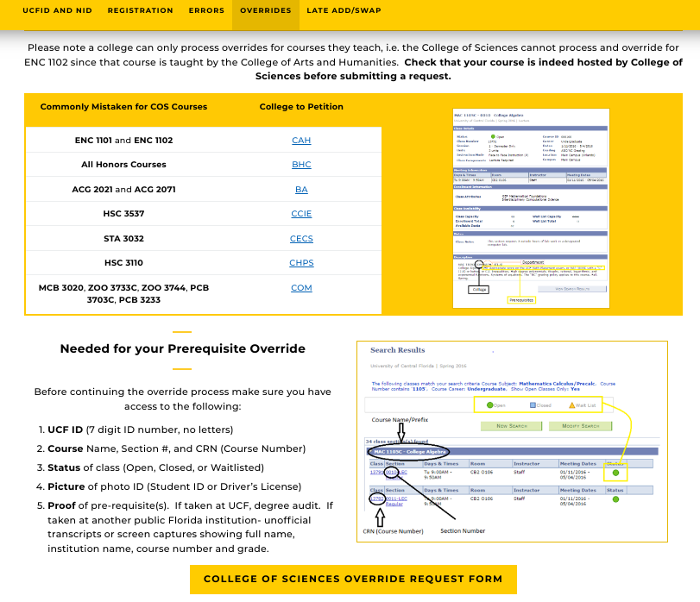Image resolution: width=700 pixels, height=602 pixels.
Task: Go to the LATE ADD/SWAP tab
Action: (x=344, y=10)
